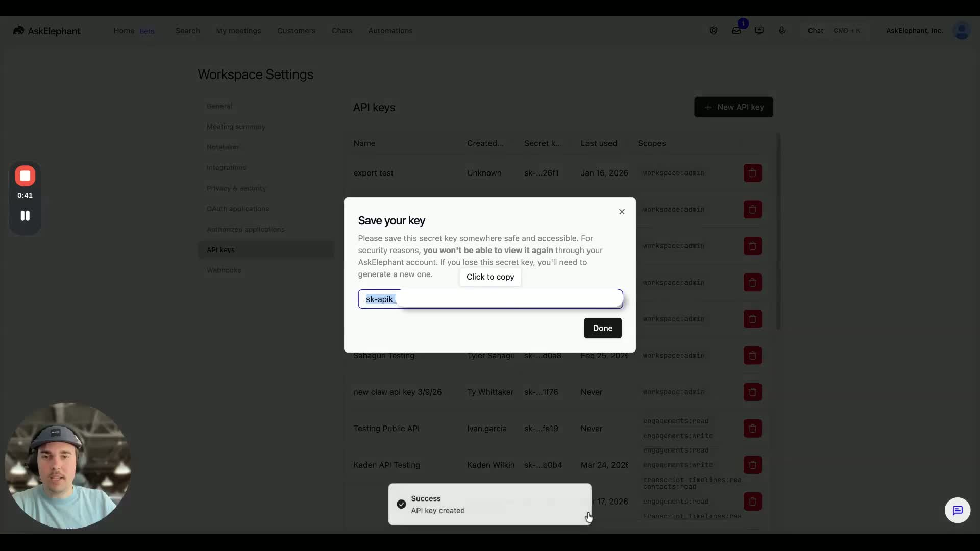Open the shield icon in top bar

pyautogui.click(x=714, y=31)
